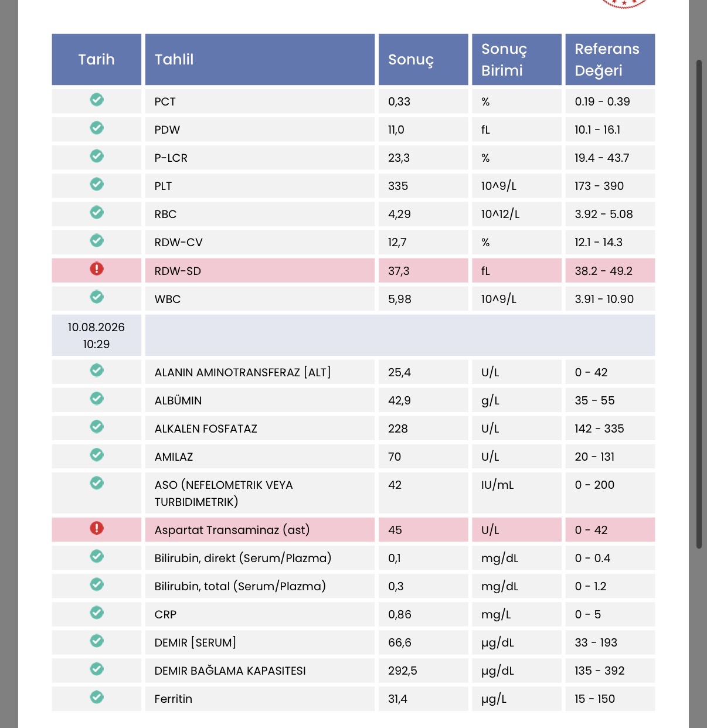Click the green check icon next to PLT

click(x=97, y=184)
